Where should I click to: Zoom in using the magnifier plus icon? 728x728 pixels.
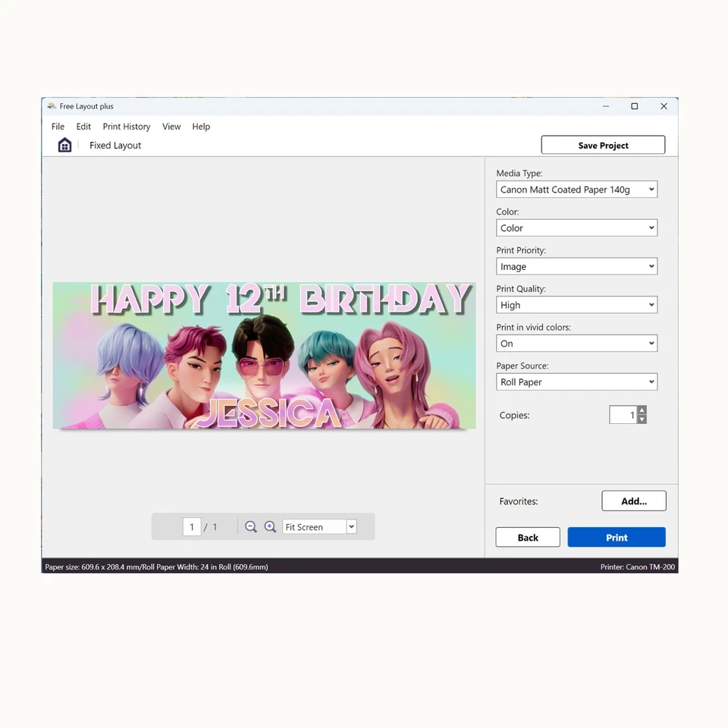(271, 526)
